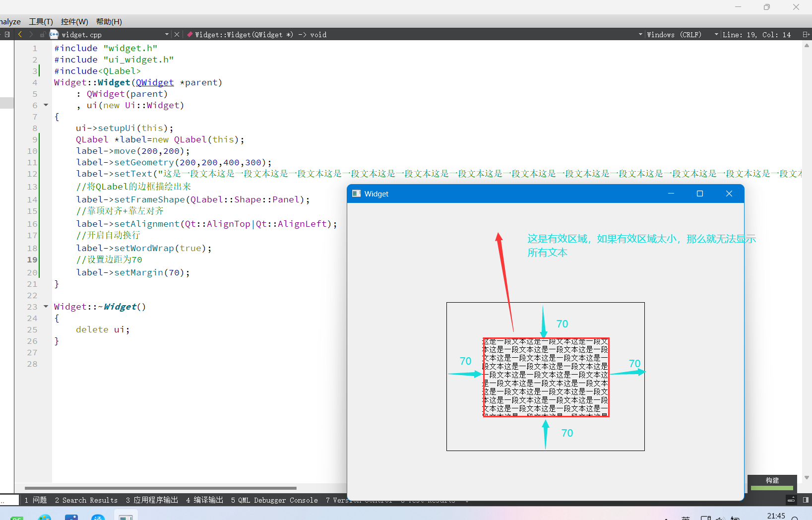812x520 pixels.
Task: Switch to the 2 Search Results pane
Action: 86,500
